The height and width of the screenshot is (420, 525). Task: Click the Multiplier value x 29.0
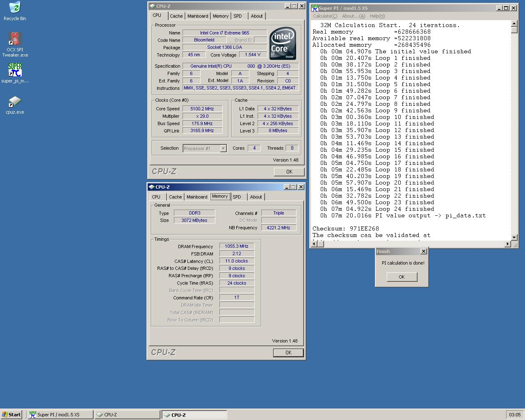pyautogui.click(x=202, y=116)
